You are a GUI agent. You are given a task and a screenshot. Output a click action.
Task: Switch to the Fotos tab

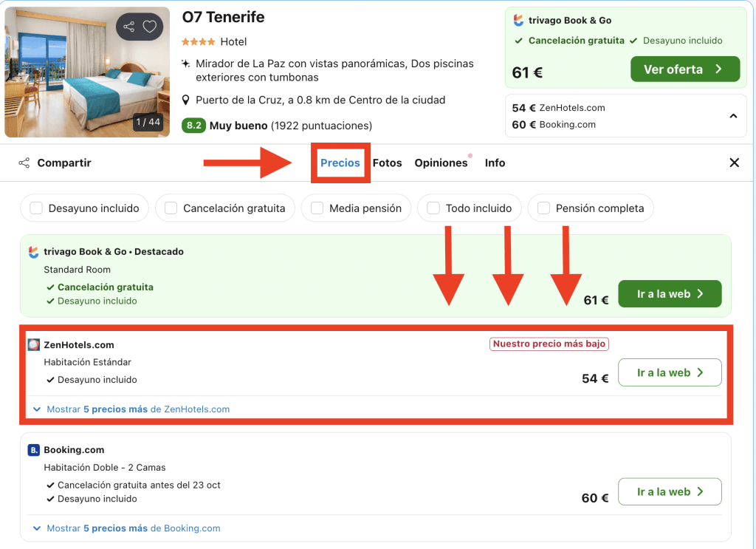pyautogui.click(x=387, y=163)
